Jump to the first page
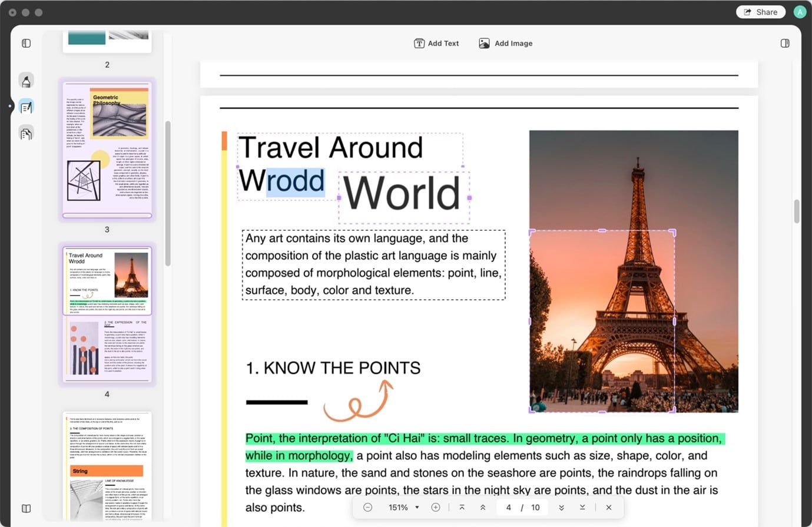 462,507
